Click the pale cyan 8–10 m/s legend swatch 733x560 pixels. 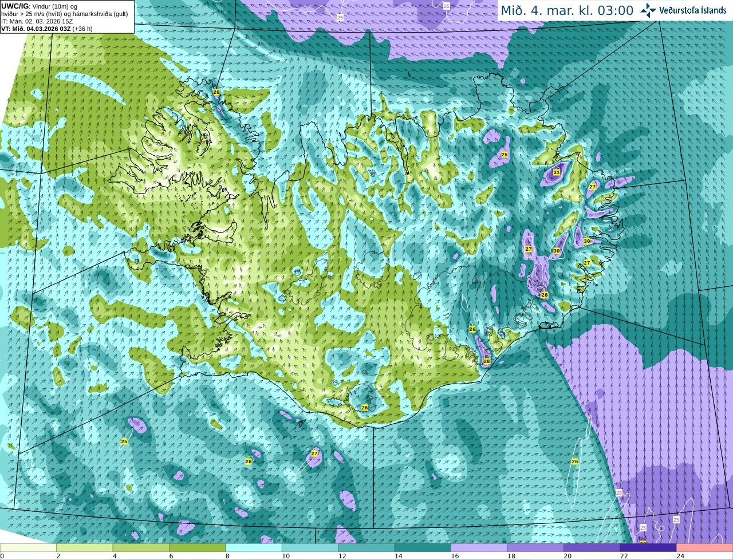coord(254,547)
